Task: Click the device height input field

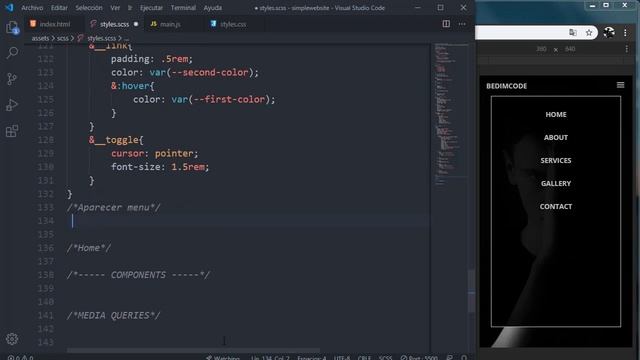Action: tap(570, 49)
